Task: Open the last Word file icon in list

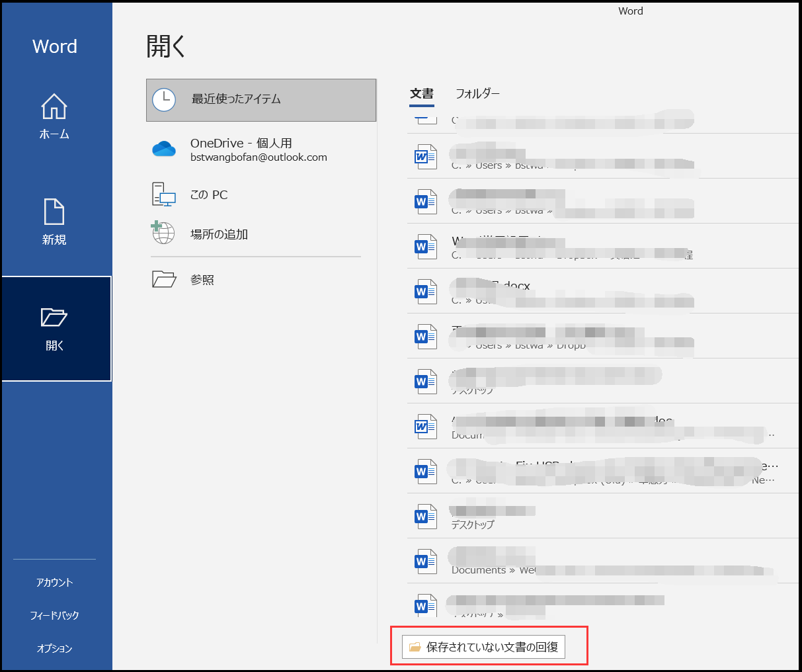Action: 426,605
